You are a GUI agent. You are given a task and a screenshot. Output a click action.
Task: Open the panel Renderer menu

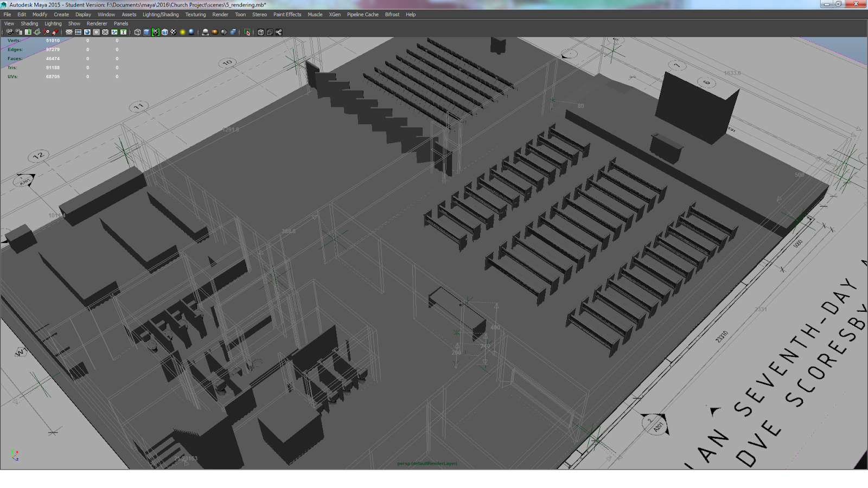point(97,24)
